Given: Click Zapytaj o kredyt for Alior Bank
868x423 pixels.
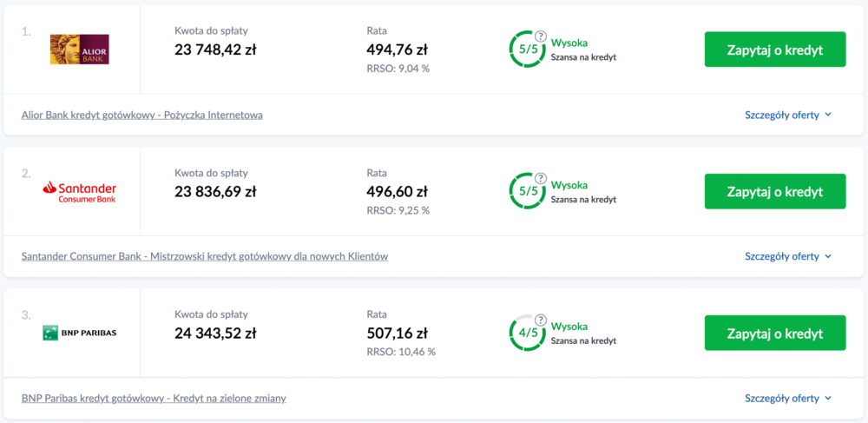Looking at the screenshot, I should 775,50.
